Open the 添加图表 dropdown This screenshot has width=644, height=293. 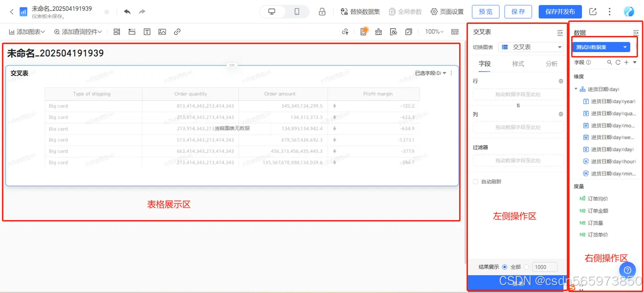pos(27,32)
